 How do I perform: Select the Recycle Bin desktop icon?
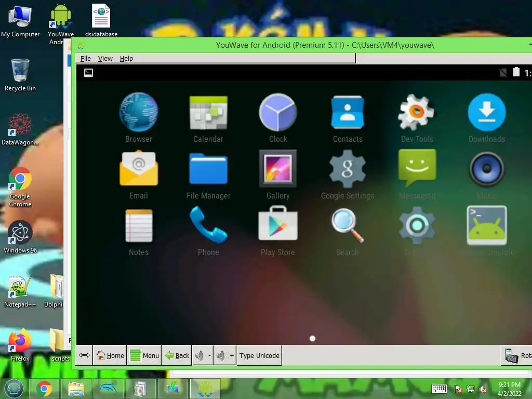(20, 75)
